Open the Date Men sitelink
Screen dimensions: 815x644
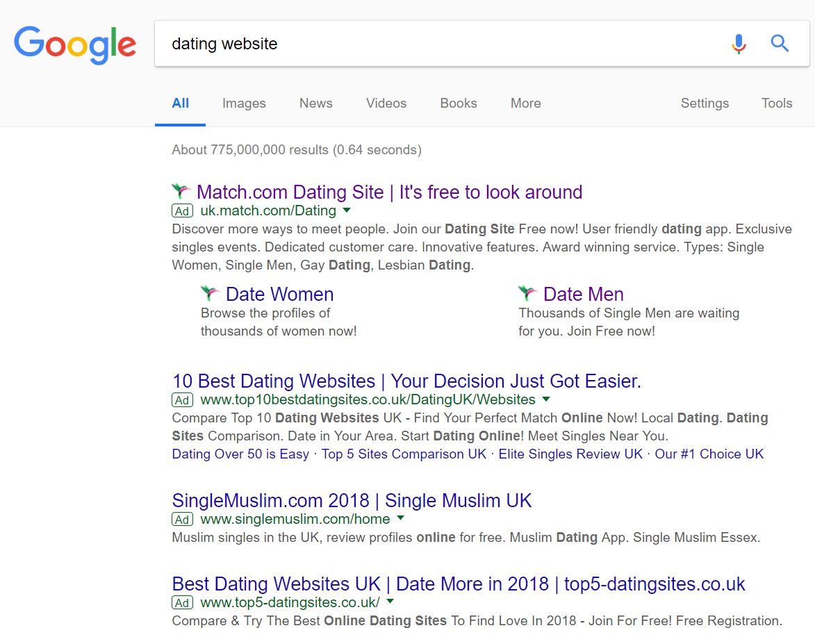pyautogui.click(x=583, y=294)
